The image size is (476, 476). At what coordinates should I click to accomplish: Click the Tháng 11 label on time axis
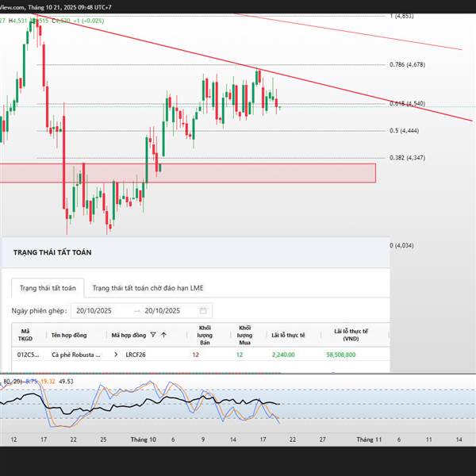[x=369, y=440]
